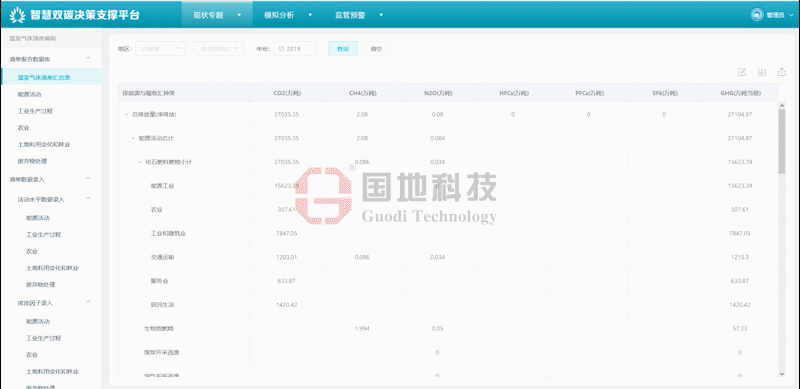
Task: Open the city selection dropdown
Action: [218, 48]
